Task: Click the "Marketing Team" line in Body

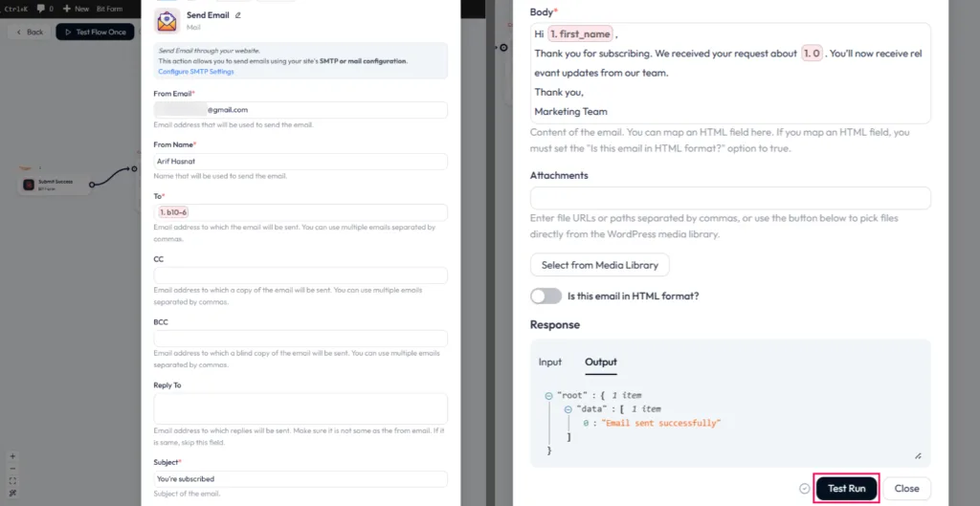Action: point(570,112)
